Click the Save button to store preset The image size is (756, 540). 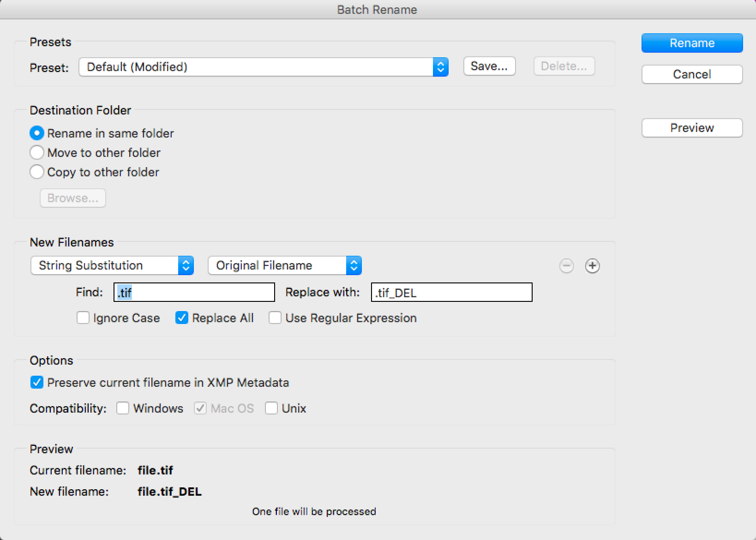click(x=489, y=66)
